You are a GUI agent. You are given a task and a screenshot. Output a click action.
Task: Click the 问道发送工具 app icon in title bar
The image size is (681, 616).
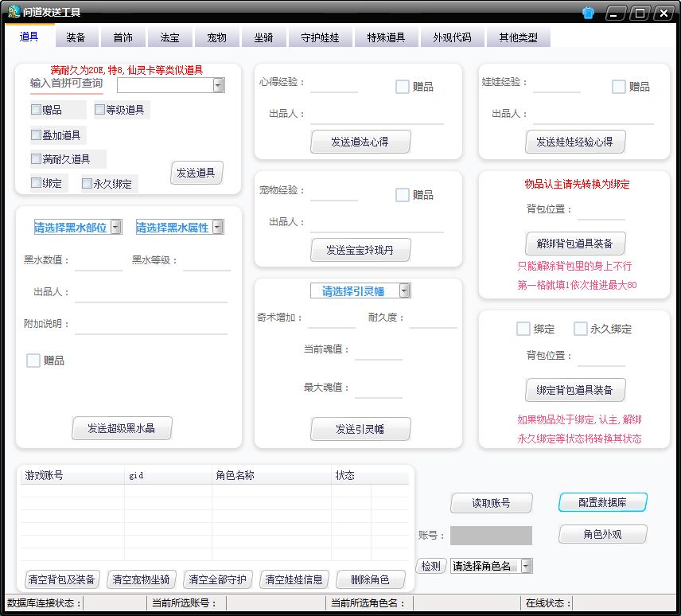click(14, 12)
